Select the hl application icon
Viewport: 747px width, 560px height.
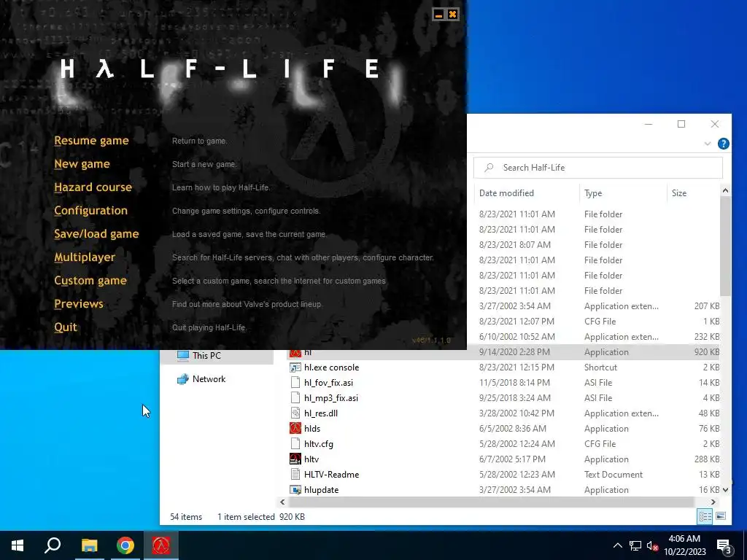click(295, 354)
